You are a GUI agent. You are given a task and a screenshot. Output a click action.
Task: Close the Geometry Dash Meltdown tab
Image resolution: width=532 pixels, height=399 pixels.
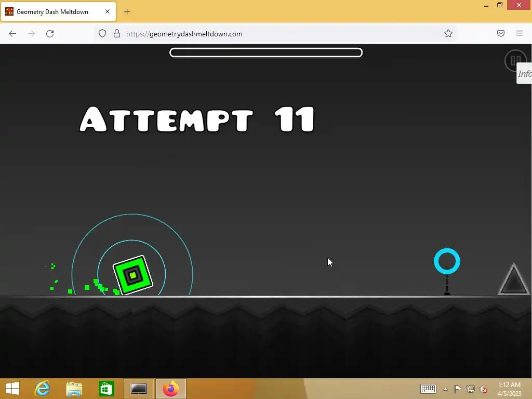coord(108,11)
